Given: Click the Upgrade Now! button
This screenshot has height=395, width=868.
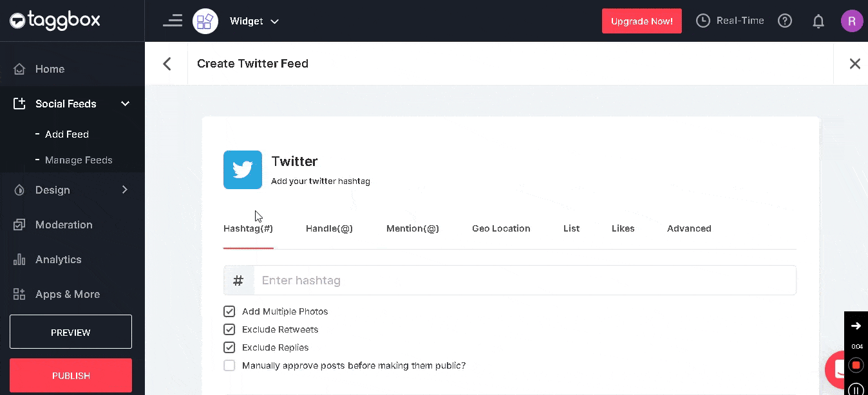Looking at the screenshot, I should coord(642,21).
